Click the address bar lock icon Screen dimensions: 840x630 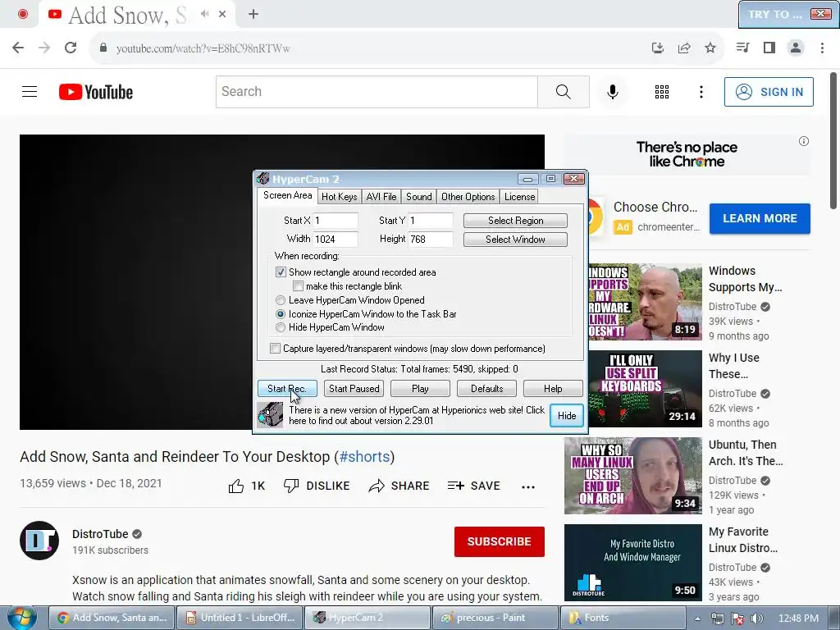[103, 48]
